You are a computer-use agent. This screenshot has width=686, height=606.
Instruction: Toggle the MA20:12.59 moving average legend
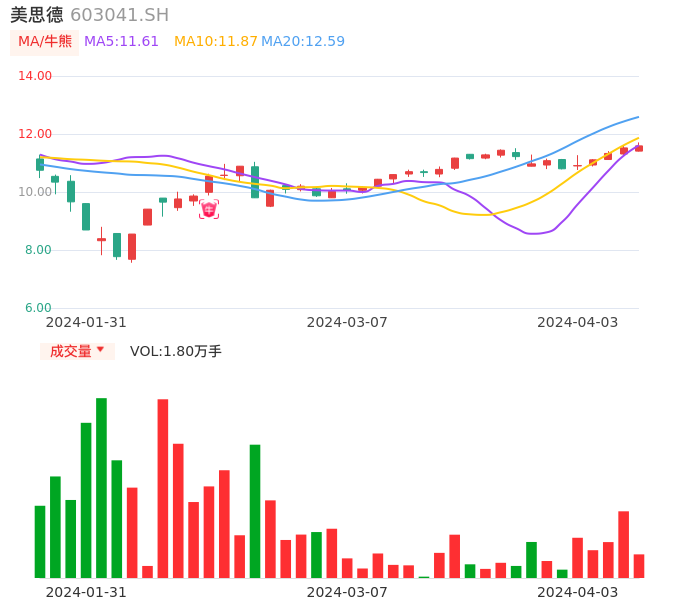click(303, 42)
